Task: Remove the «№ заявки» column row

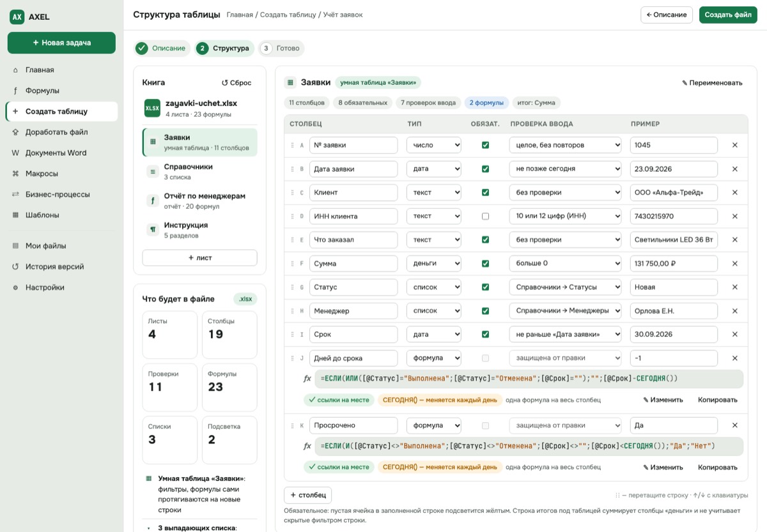Action: click(734, 145)
